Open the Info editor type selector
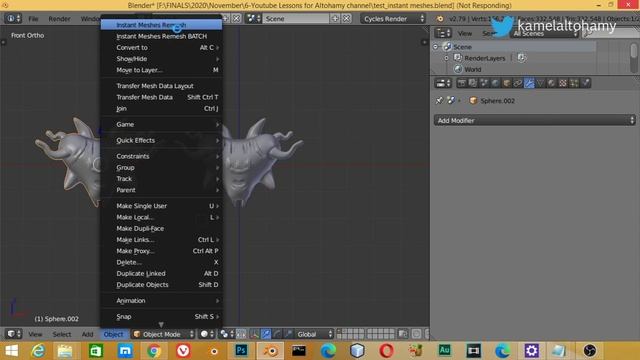The height and width of the screenshot is (360, 640). pyautogui.click(x=13, y=19)
